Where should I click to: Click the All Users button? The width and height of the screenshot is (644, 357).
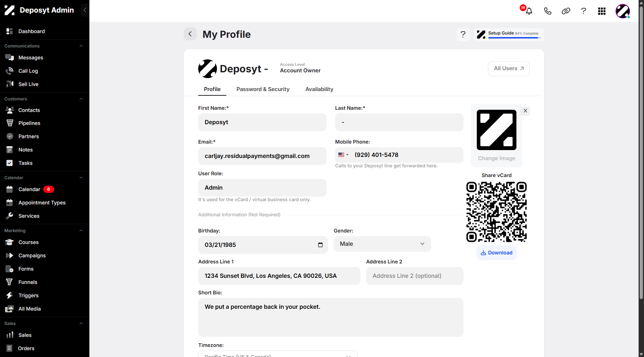(509, 68)
